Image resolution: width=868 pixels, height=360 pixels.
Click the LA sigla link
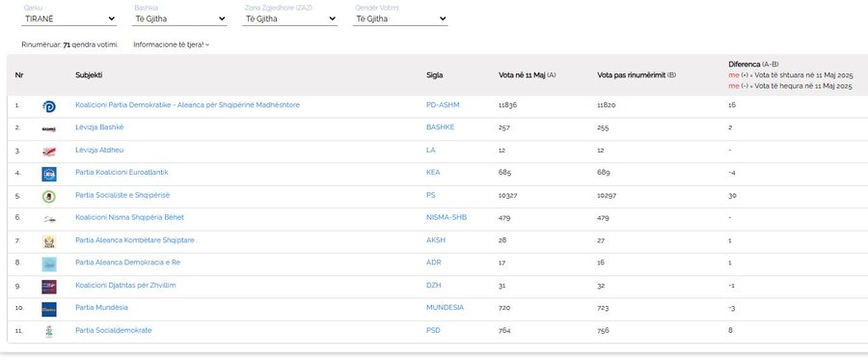tap(430, 151)
